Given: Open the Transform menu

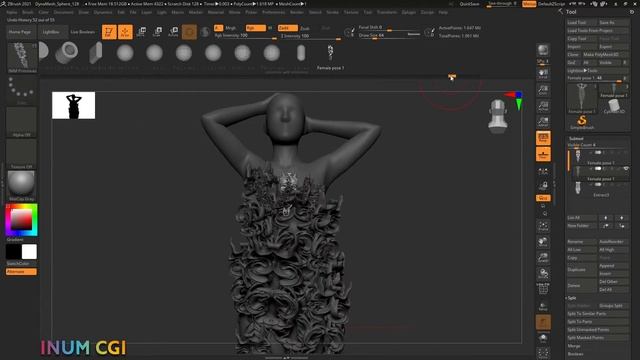Looking at the screenshot, I should point(387,12).
